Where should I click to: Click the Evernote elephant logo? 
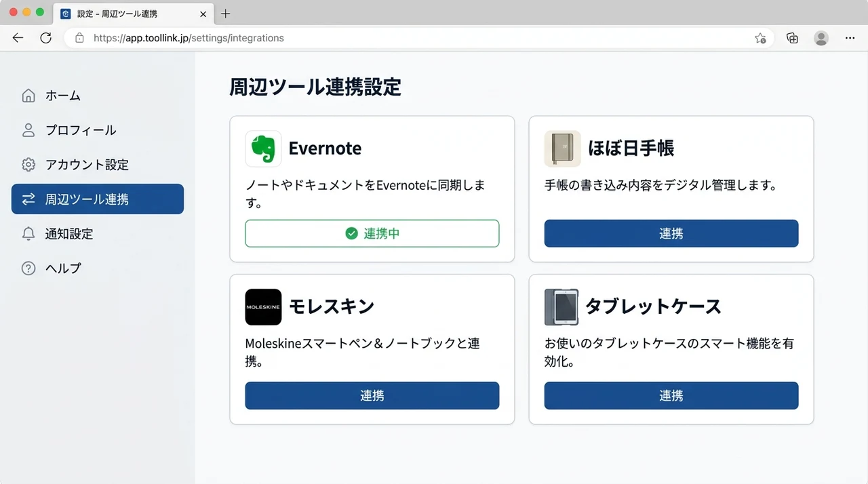point(263,148)
